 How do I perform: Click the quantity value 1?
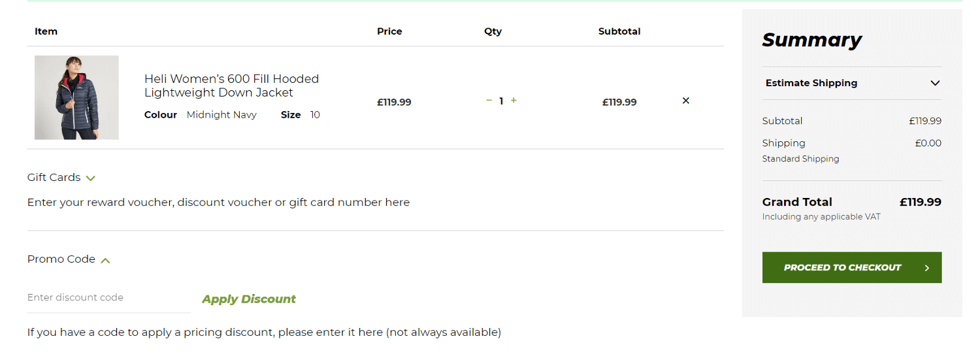[501, 101]
